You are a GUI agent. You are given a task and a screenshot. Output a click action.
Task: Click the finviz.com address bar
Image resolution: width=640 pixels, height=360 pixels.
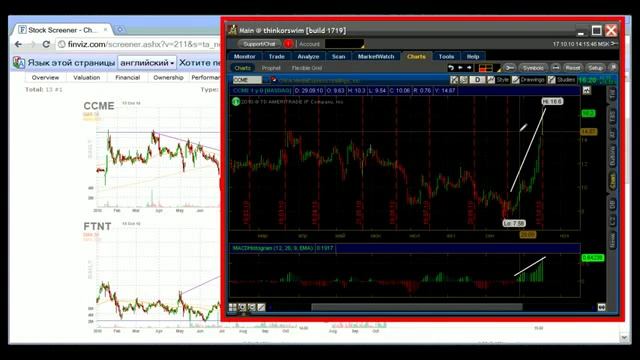139,44
